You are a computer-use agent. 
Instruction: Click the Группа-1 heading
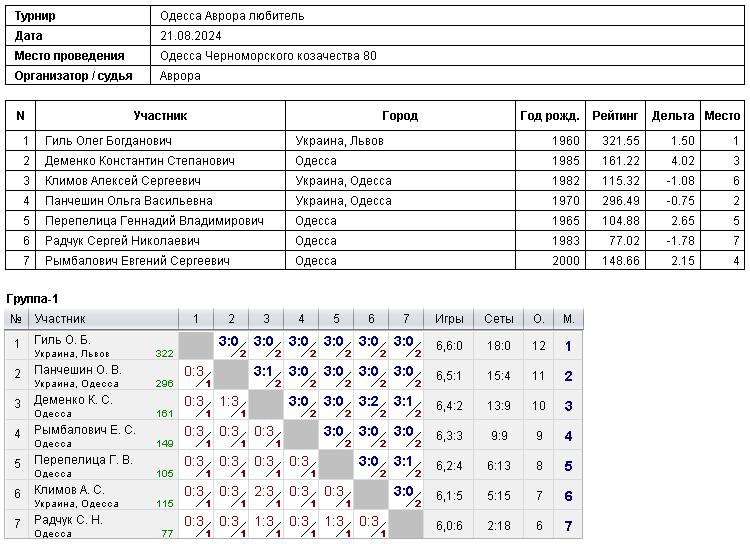point(32,299)
